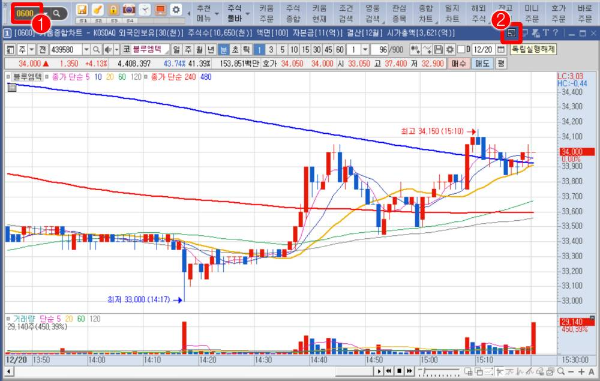The image size is (600, 381).
Task: Click left arrow to scroll top menu bar
Action: [x=189, y=13]
